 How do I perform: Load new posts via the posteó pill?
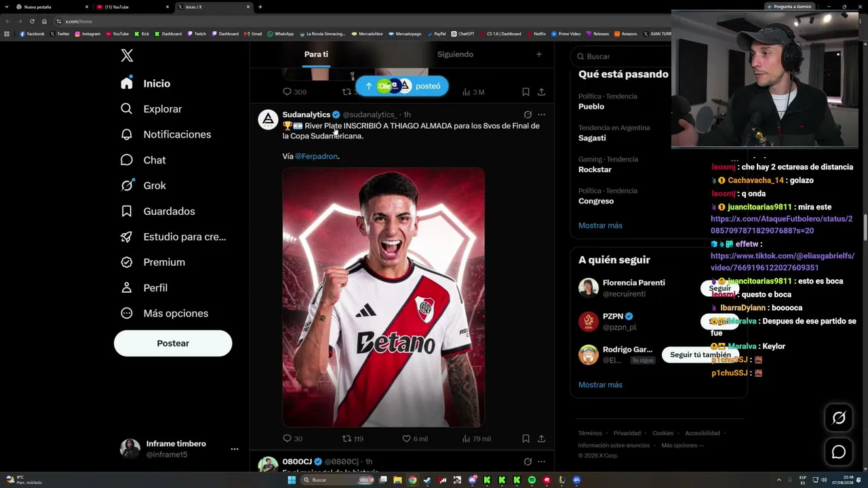point(402,86)
